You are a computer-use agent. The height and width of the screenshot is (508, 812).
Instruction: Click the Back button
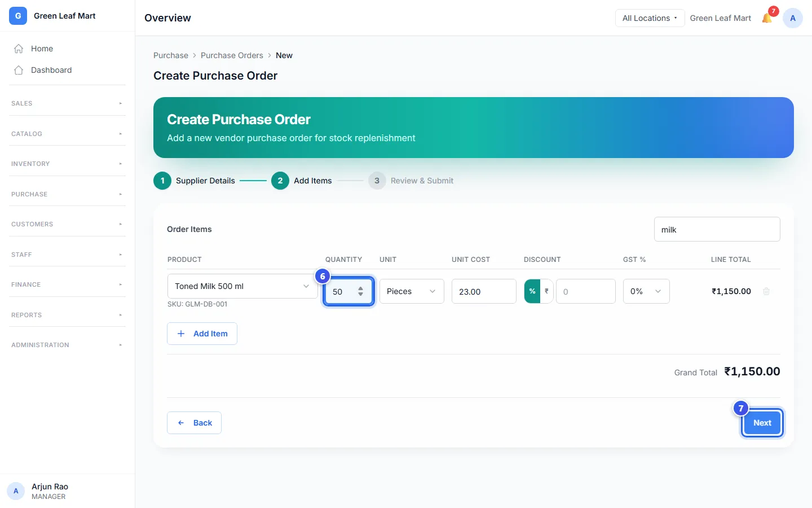194,423
